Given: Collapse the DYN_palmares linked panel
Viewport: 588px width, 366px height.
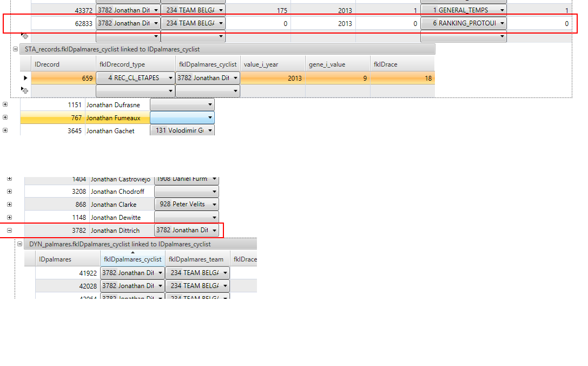Looking at the screenshot, I should point(20,244).
